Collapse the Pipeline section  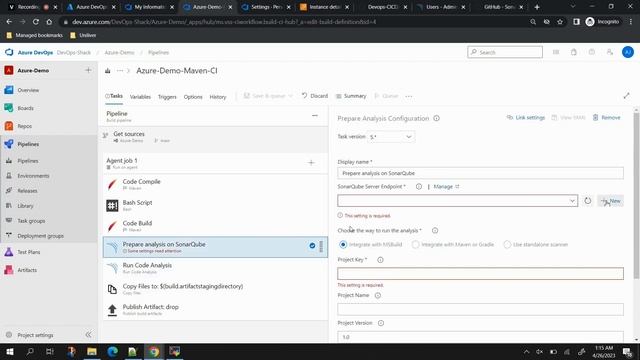tap(315, 116)
